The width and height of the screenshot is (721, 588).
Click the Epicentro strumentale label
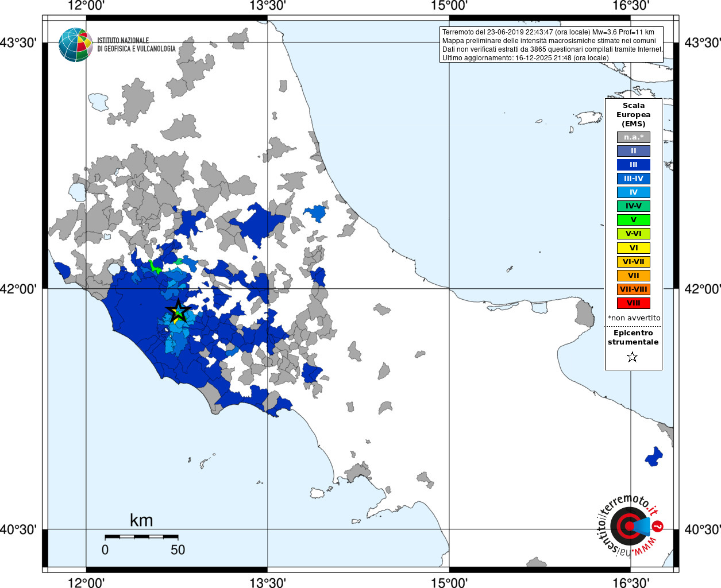(x=633, y=338)
